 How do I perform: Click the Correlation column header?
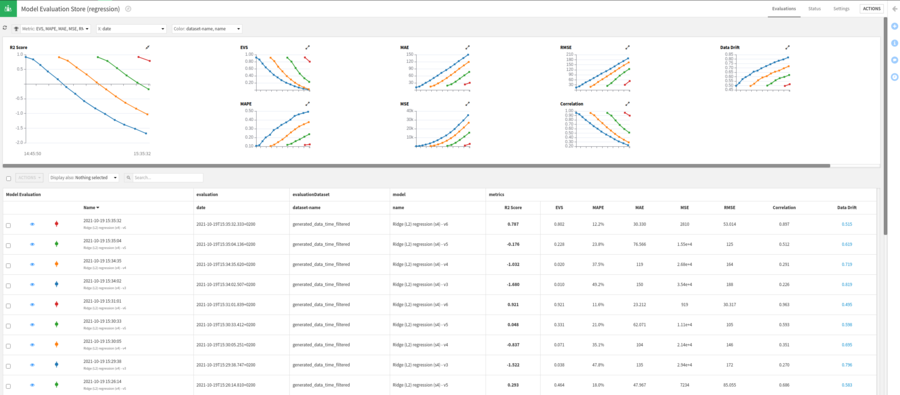[783, 207]
